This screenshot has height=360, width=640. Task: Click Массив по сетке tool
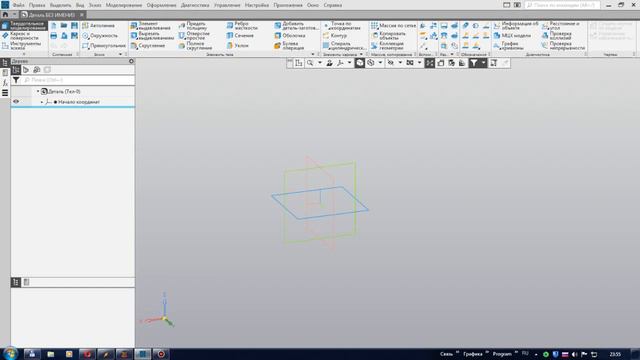(x=393, y=25)
